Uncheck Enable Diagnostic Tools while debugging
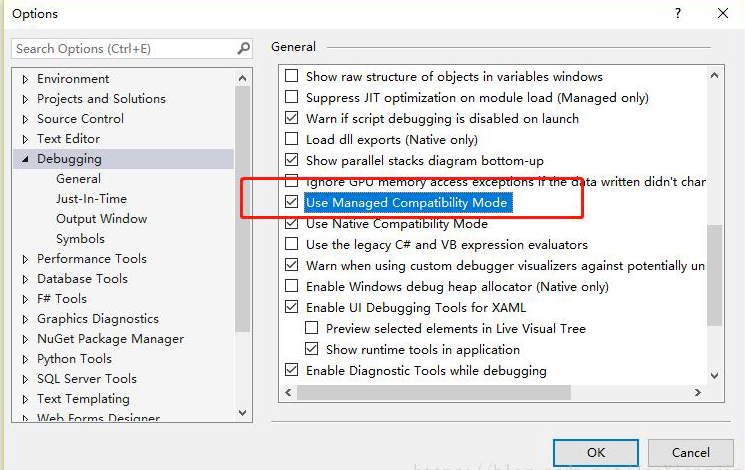The height and width of the screenshot is (470, 745). tap(291, 370)
